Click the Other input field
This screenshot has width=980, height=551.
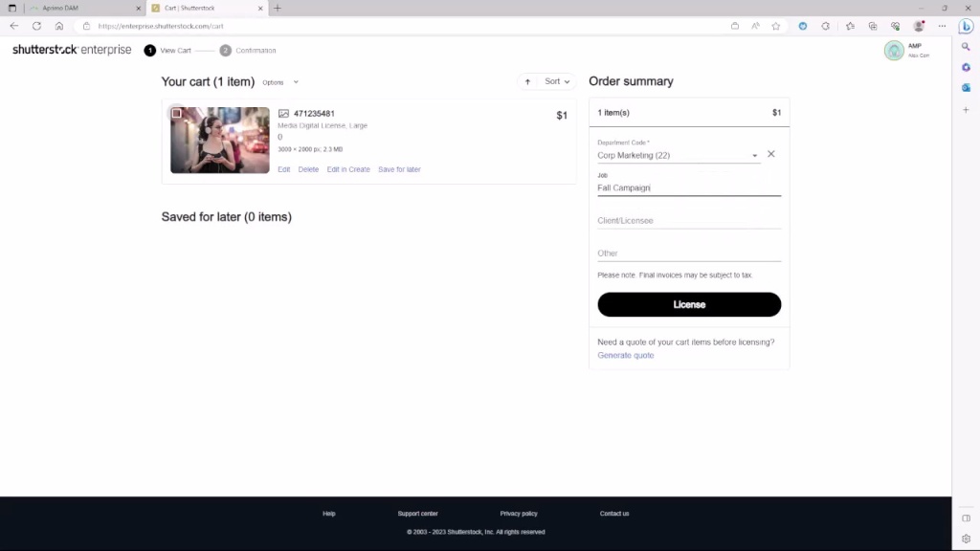pyautogui.click(x=689, y=253)
